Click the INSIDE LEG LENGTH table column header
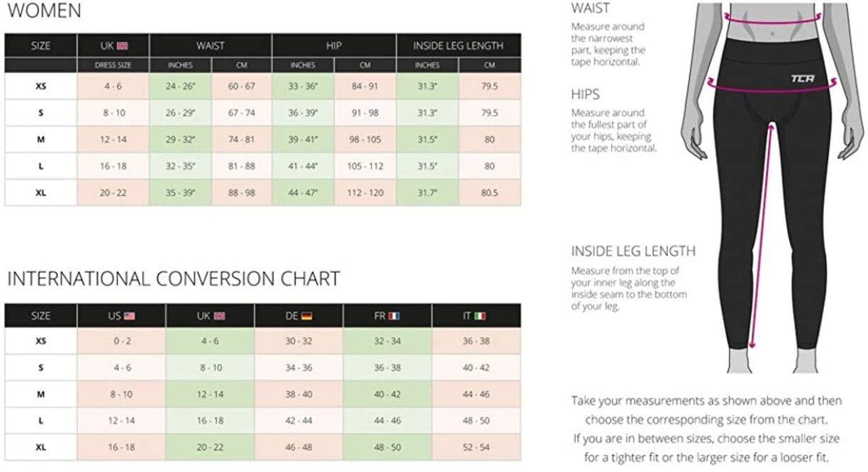 tap(458, 46)
